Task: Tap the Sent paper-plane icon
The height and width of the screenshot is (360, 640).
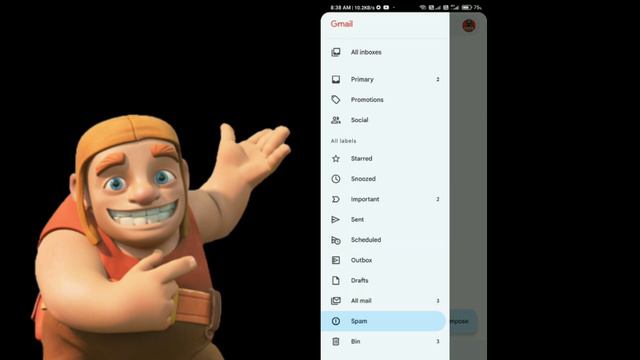Action: coord(336,220)
